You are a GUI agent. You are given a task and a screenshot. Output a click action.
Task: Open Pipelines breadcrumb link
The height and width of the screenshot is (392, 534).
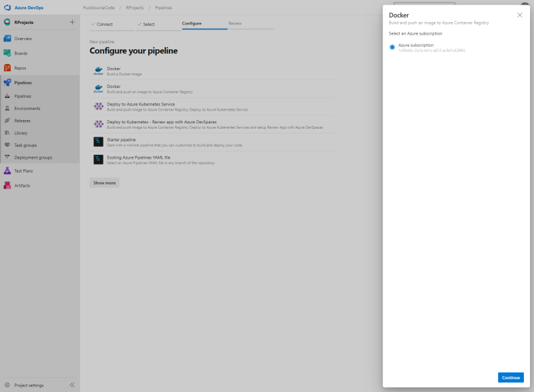point(164,7)
